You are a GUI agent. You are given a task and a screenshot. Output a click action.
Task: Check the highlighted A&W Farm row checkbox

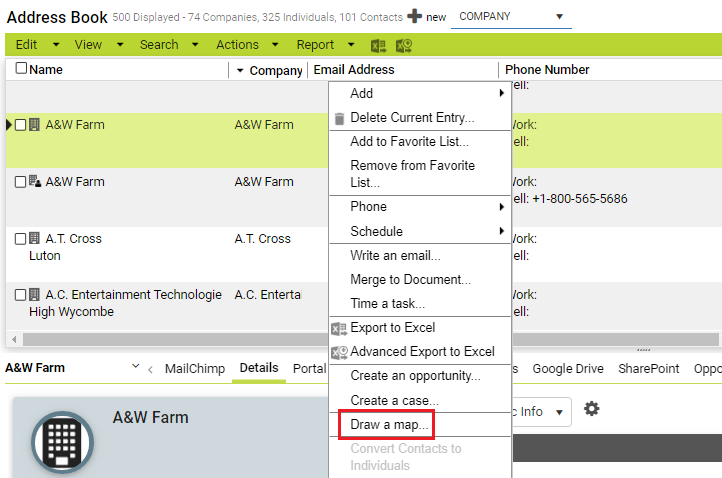point(20,125)
